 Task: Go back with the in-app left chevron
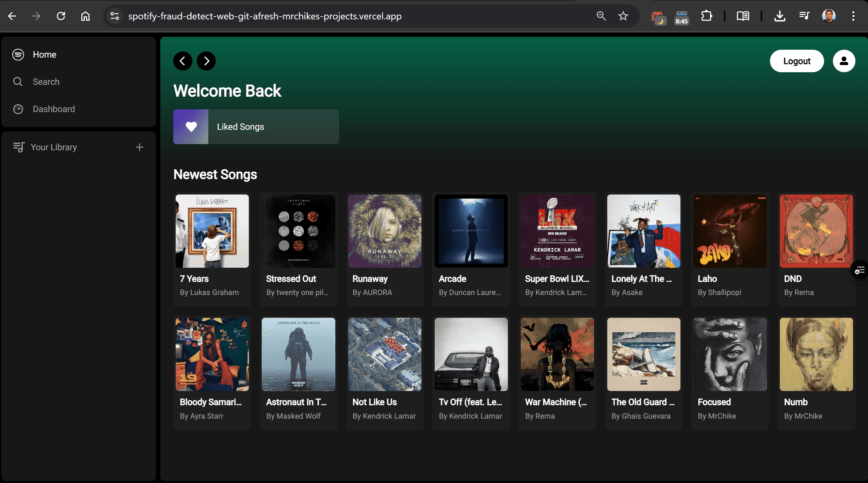183,61
